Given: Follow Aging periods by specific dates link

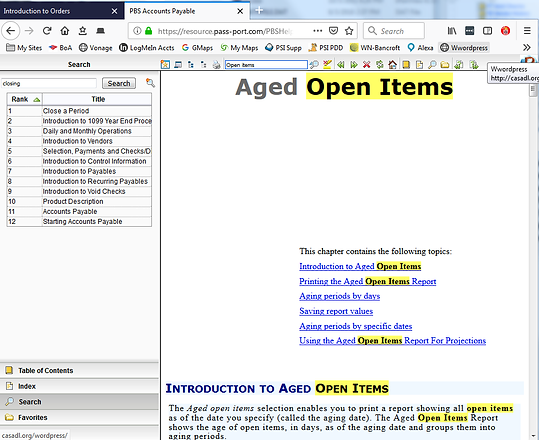Looking at the screenshot, I should [x=355, y=326].
